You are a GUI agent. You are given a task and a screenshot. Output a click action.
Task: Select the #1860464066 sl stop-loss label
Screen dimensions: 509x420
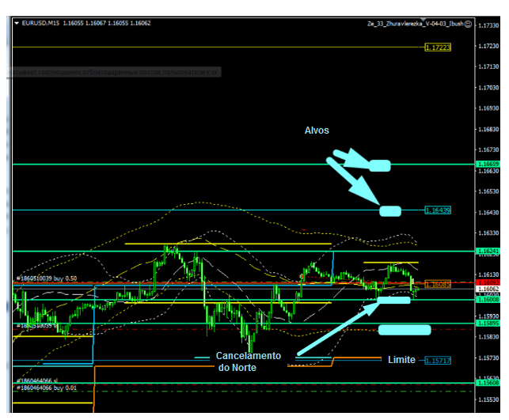coord(40,380)
